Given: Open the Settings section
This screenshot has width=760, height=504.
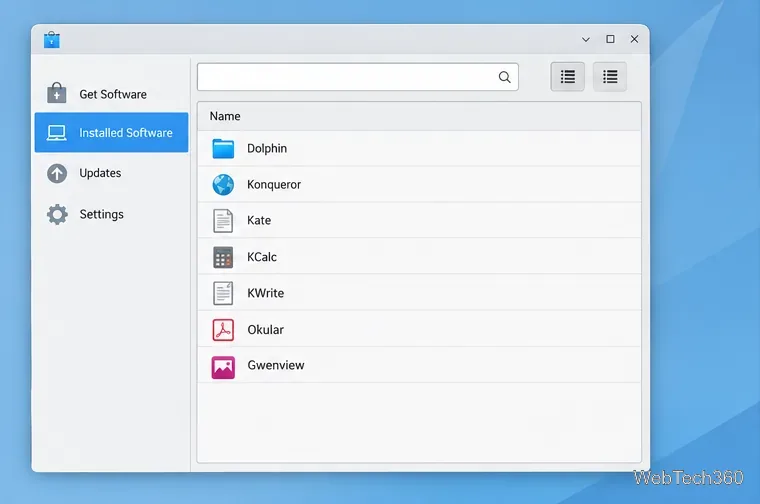Looking at the screenshot, I should [x=111, y=214].
